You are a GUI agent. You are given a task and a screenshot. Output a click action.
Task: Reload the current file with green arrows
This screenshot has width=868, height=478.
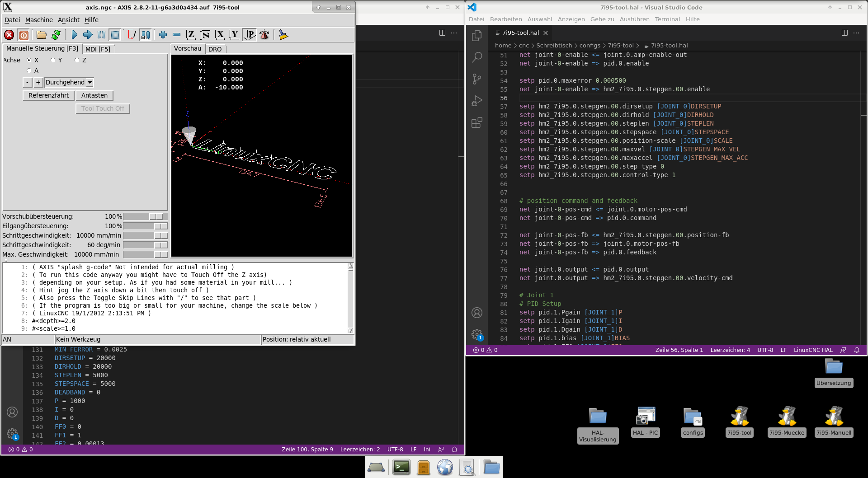point(56,35)
